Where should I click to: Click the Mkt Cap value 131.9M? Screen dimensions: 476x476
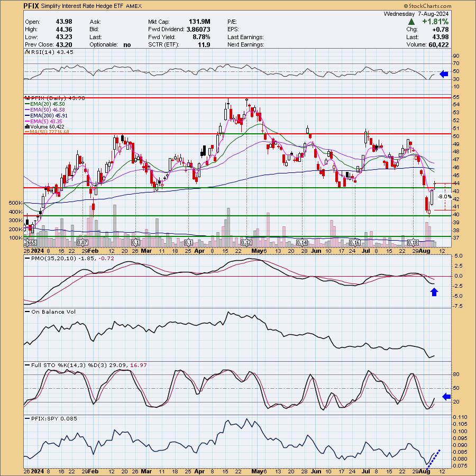[199, 22]
